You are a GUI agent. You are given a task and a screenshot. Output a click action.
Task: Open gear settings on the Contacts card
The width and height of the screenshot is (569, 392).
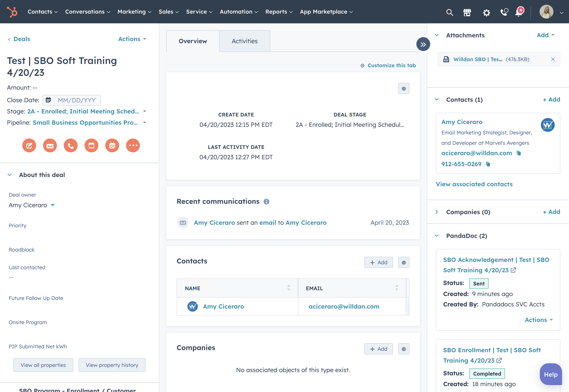coord(404,262)
